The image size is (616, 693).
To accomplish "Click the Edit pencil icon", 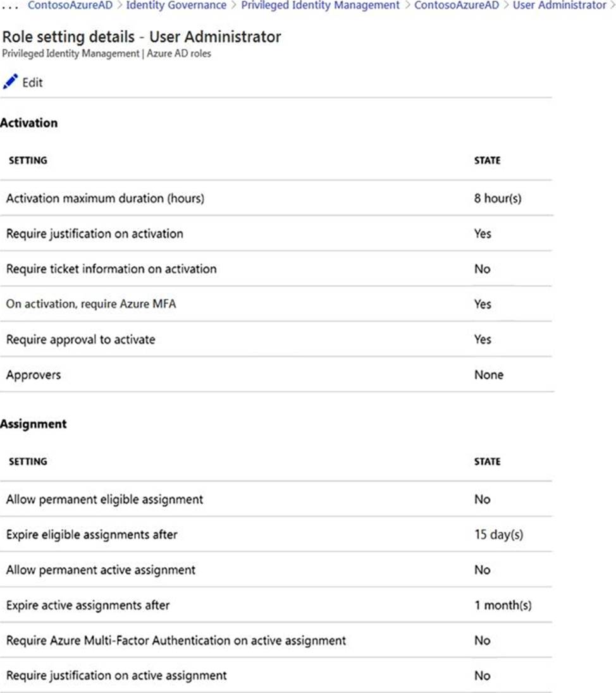I will (11, 82).
